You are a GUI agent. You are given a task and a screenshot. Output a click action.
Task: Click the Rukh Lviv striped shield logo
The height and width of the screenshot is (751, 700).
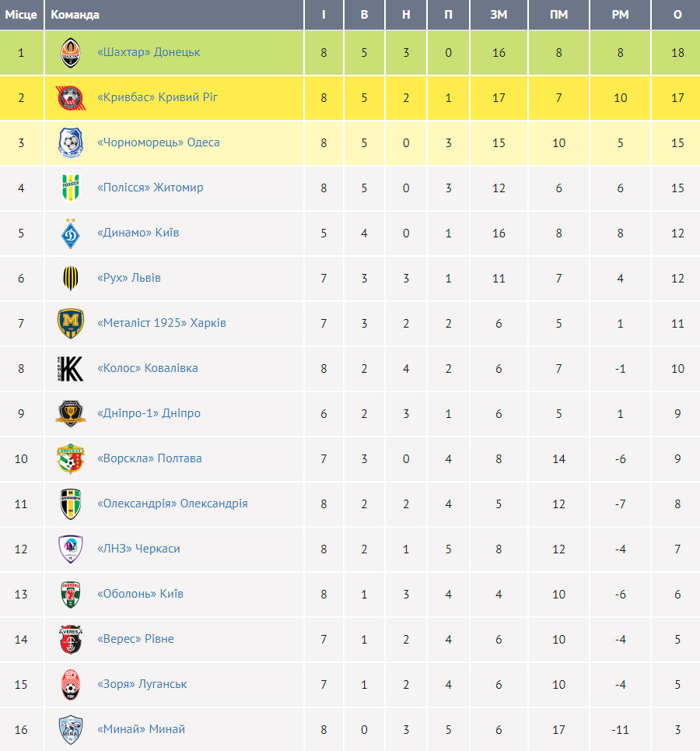click(70, 279)
